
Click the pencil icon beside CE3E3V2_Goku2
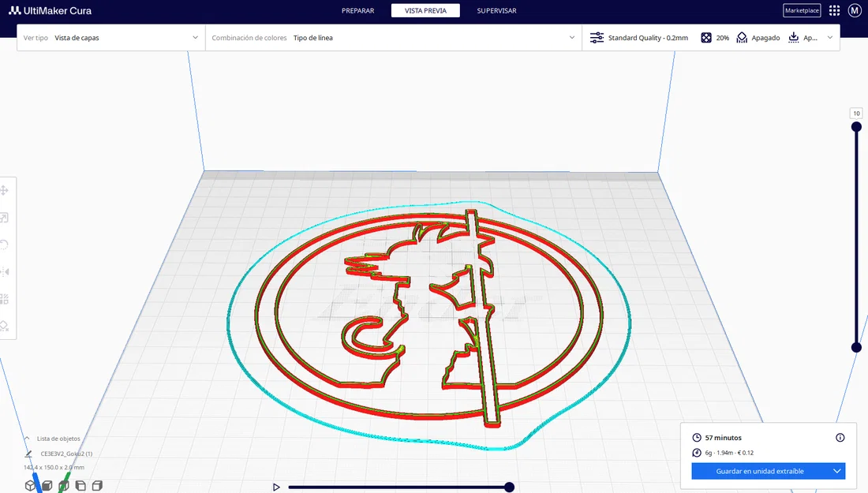pos(28,453)
